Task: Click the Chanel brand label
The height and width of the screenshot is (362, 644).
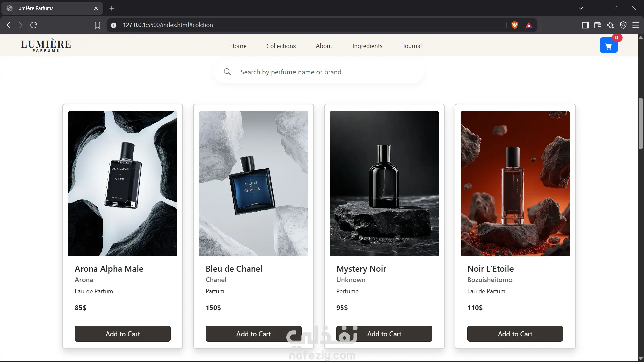Action: [216, 280]
